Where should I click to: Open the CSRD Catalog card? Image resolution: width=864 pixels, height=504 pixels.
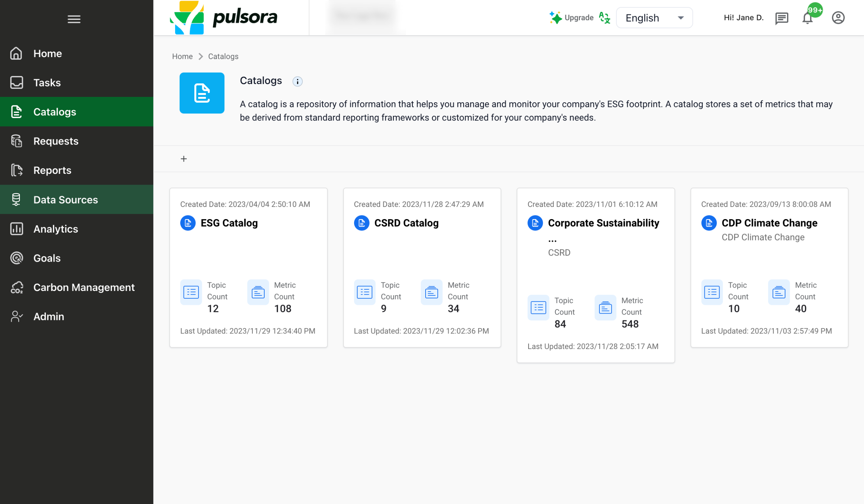(406, 223)
